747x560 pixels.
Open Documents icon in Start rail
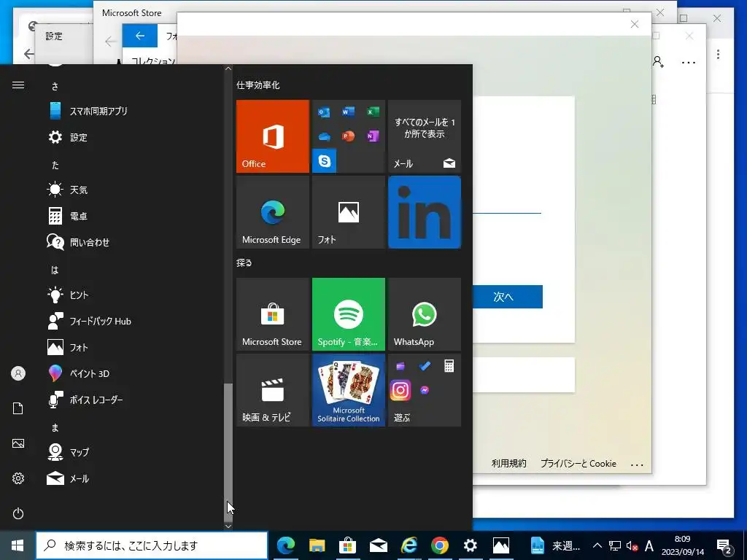point(18,408)
